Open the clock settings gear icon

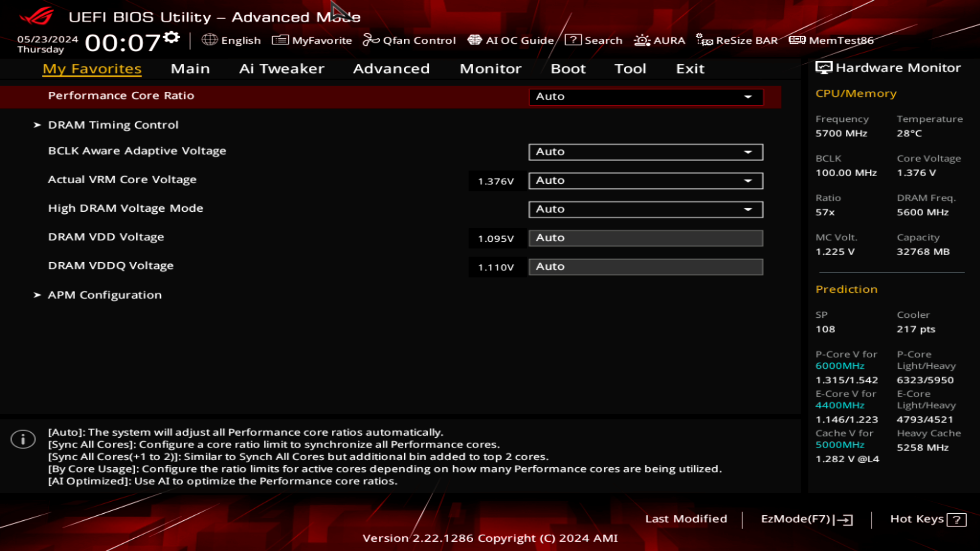point(172,37)
